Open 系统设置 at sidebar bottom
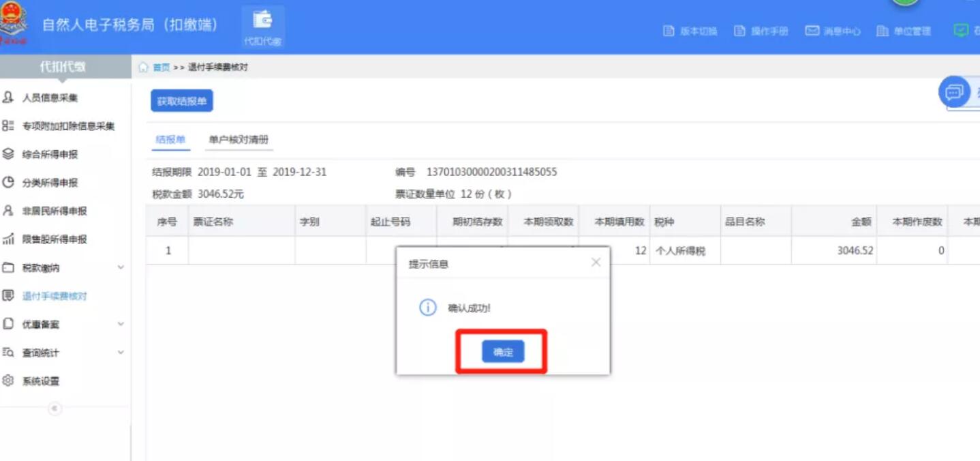Screen dimensions: 980x461 pyautogui.click(x=45, y=381)
